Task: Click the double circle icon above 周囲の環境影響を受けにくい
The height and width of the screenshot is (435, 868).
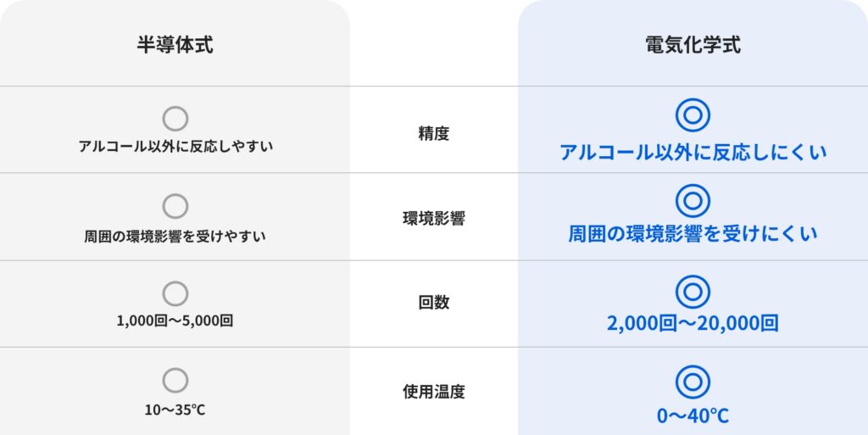Action: point(693,201)
